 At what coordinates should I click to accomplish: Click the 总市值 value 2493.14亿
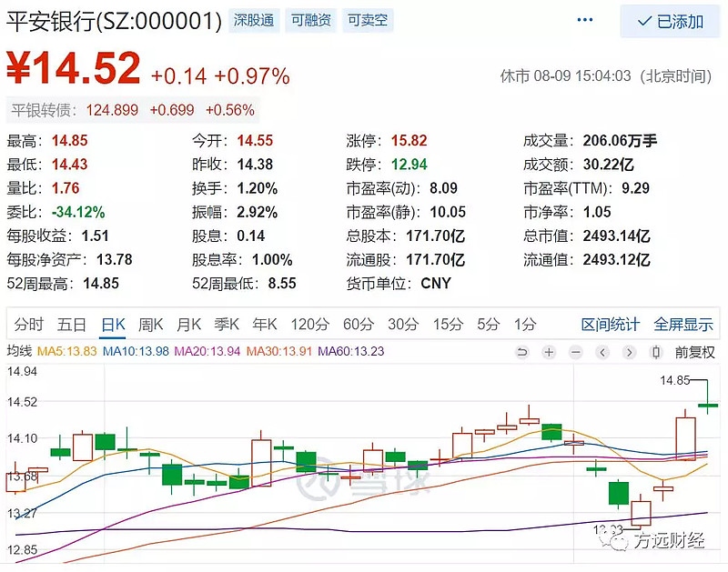[x=617, y=236]
